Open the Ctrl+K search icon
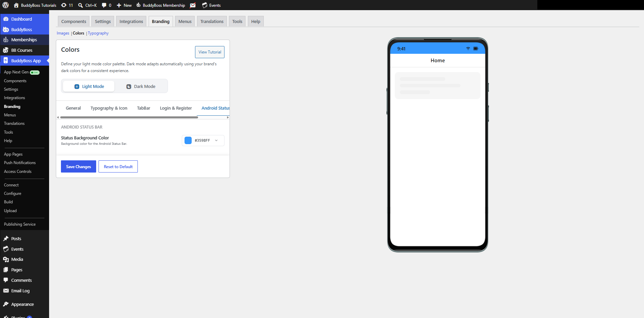This screenshot has height=318, width=644. (x=81, y=5)
